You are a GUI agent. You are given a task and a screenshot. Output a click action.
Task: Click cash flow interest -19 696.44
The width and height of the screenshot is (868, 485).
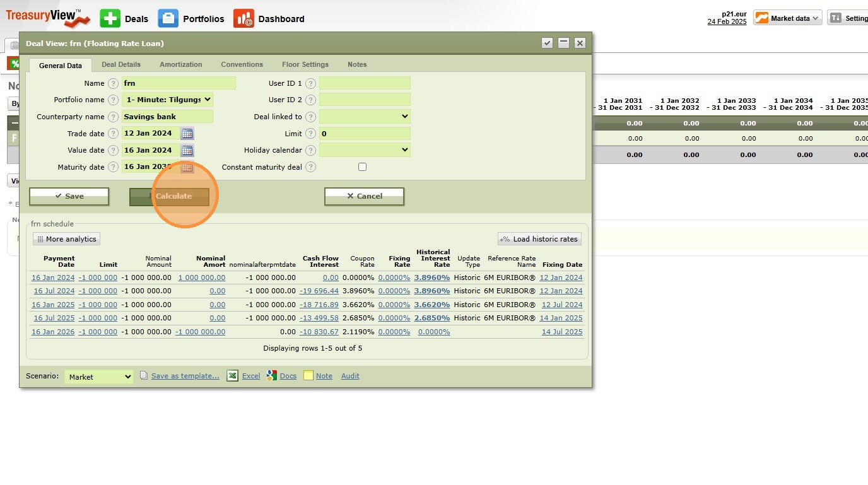(x=319, y=291)
